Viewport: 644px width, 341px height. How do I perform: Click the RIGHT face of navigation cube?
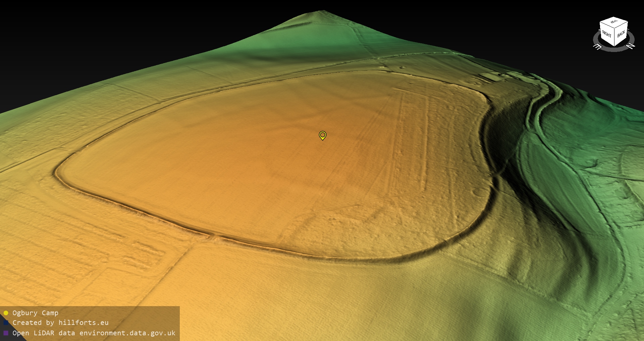click(606, 34)
